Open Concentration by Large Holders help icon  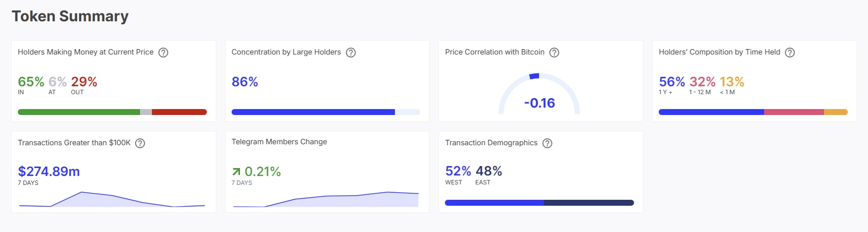point(351,53)
